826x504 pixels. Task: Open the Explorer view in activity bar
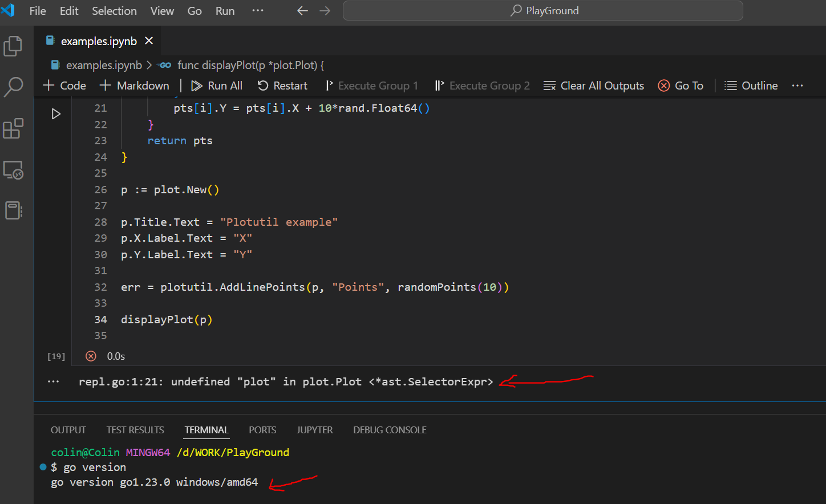coord(13,46)
